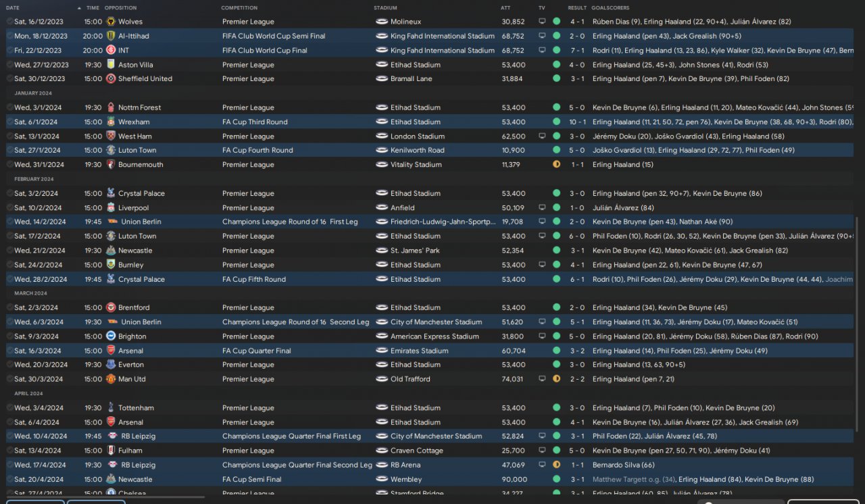The width and height of the screenshot is (865, 504).
Task: Click the Matthew Targett o.g. goalscorer entry
Action: tap(634, 479)
